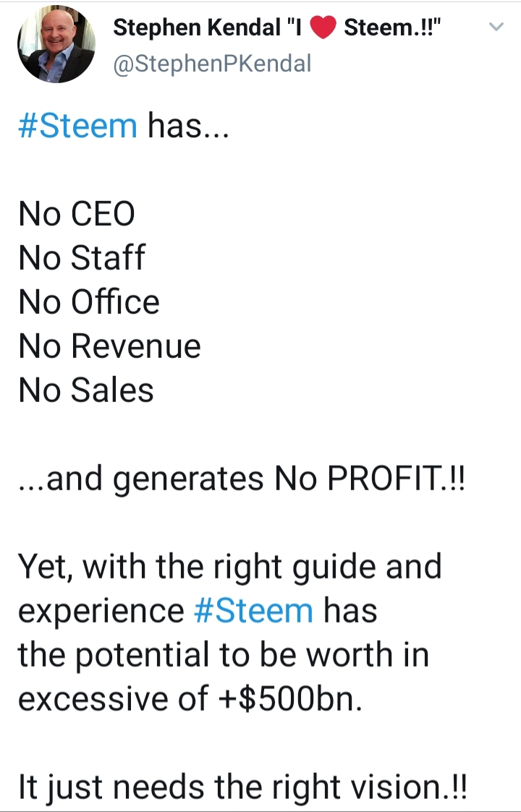Open the first #Steem hashtag
This screenshot has width=521, height=812.
pos(77,125)
